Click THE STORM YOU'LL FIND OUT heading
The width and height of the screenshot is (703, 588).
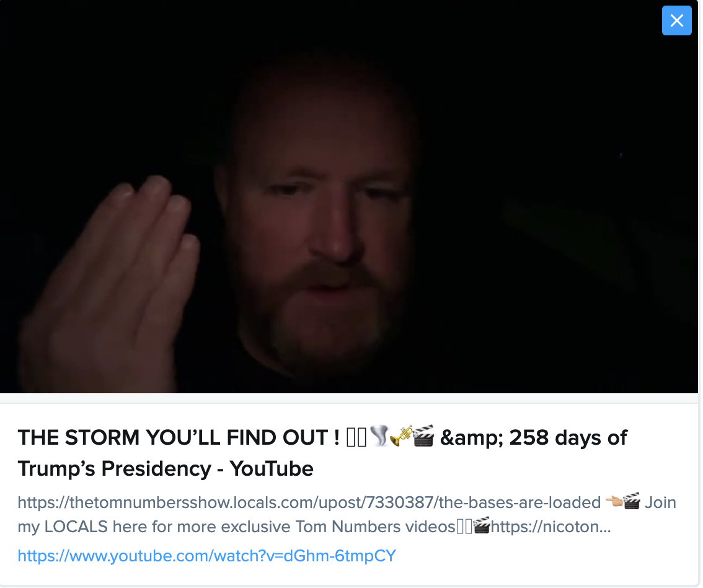tap(179, 438)
